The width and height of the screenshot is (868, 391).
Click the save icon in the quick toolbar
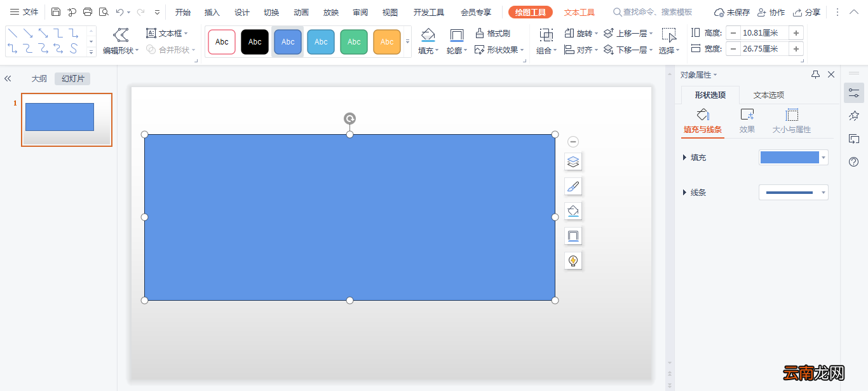coord(56,12)
